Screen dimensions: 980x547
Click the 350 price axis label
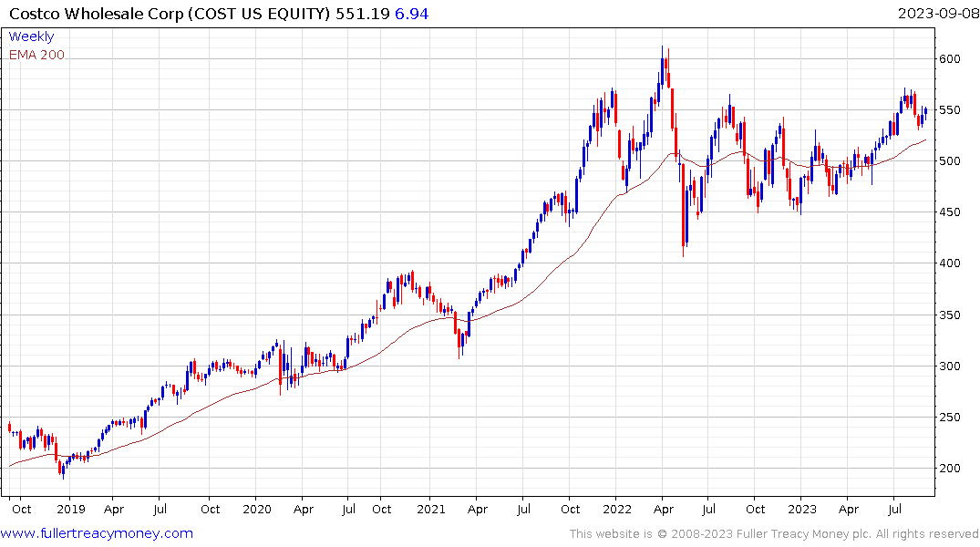coord(949,315)
